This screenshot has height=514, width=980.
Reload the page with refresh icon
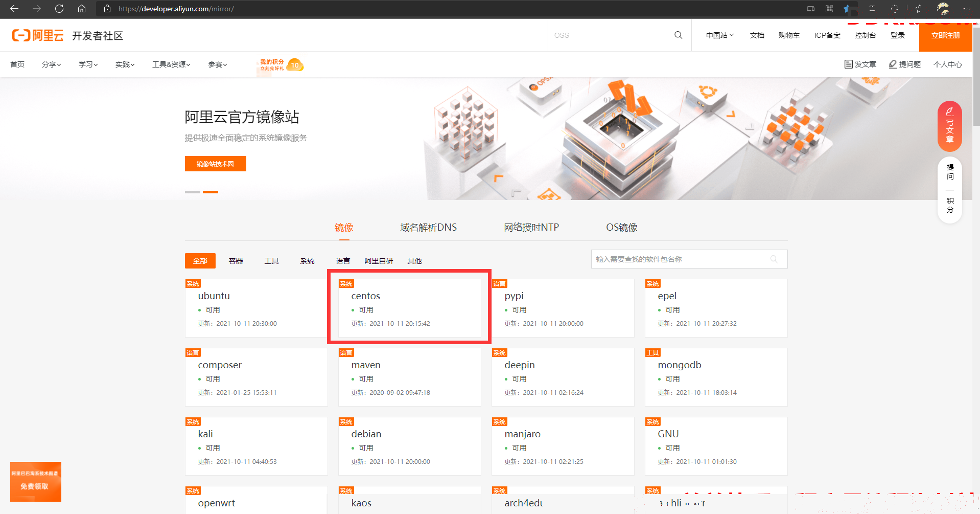click(x=59, y=9)
